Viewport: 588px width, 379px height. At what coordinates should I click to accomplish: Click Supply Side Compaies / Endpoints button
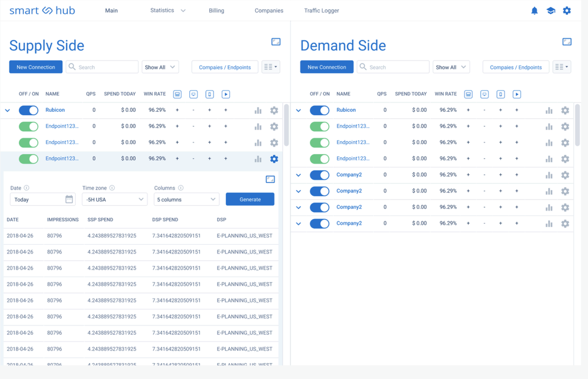point(225,67)
